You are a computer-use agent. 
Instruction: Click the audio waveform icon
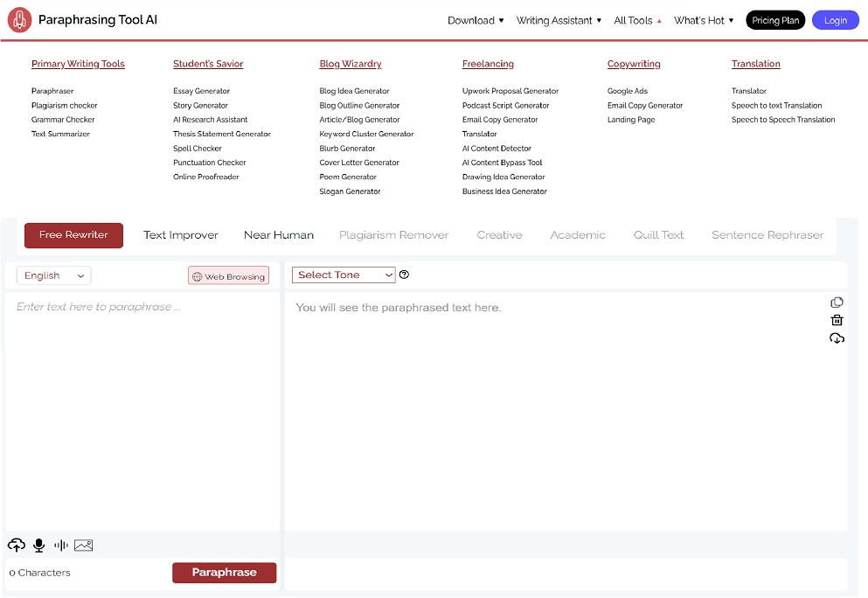click(x=61, y=546)
